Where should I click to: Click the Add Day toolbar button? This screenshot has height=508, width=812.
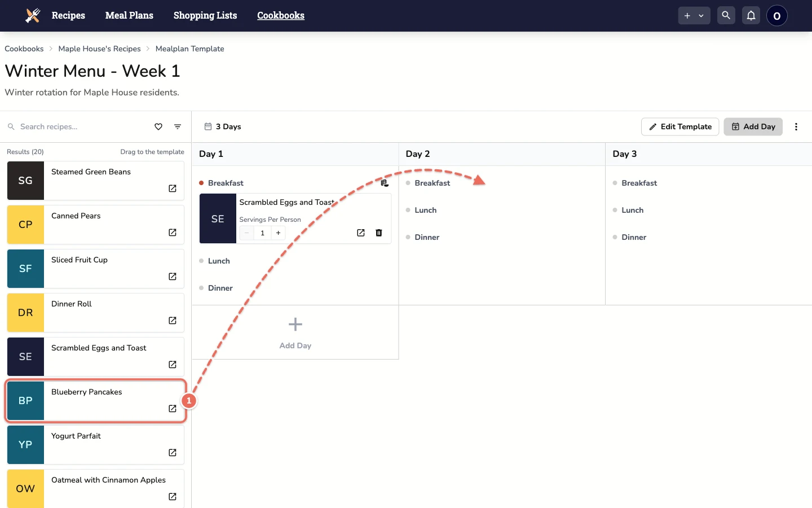coord(753,127)
